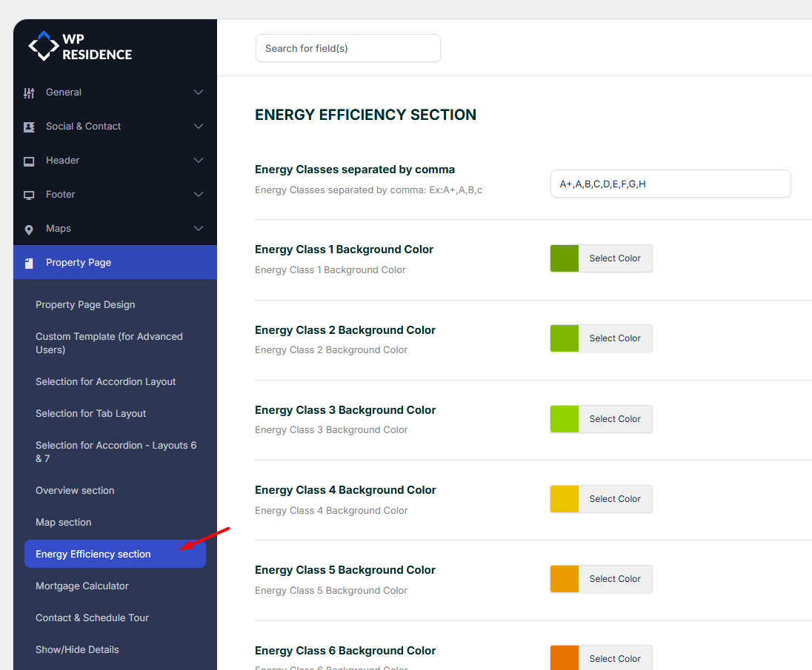Click the Footer monitor icon

[x=29, y=195]
